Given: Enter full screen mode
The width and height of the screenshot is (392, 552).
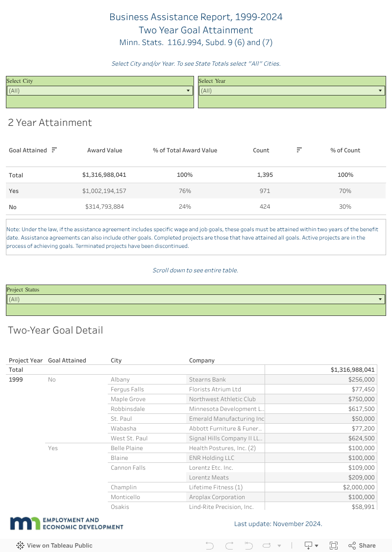Looking at the screenshot, I should point(334,546).
